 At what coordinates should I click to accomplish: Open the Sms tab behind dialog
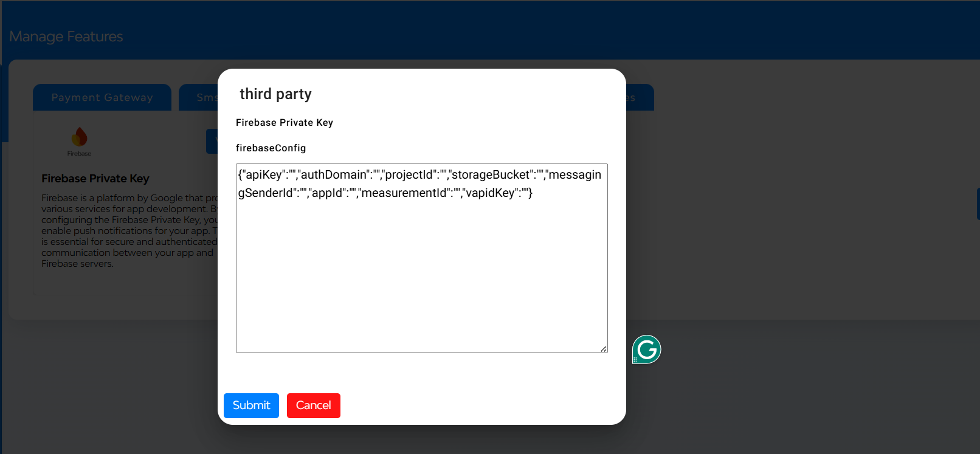pyautogui.click(x=199, y=97)
